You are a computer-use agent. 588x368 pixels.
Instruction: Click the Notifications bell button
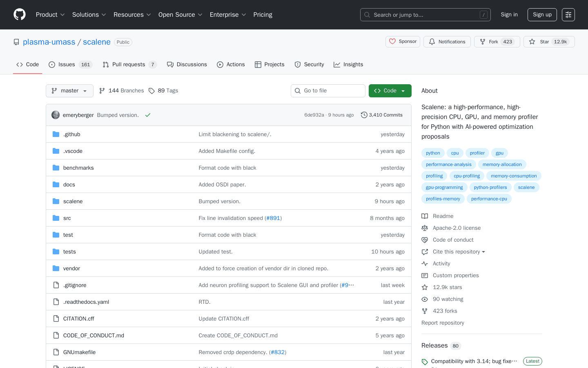447,42
